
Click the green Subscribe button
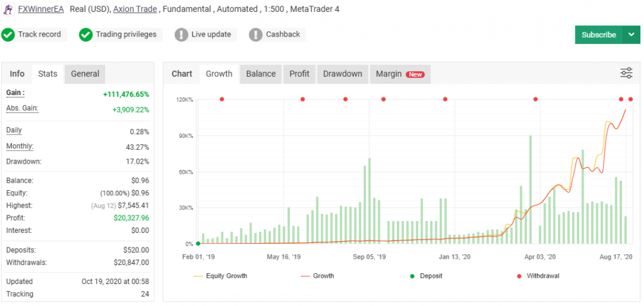pos(598,35)
